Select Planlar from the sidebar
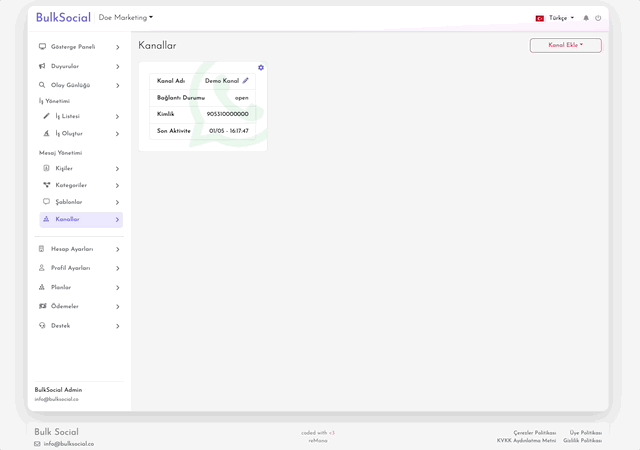This screenshot has width=640, height=450. click(61, 287)
